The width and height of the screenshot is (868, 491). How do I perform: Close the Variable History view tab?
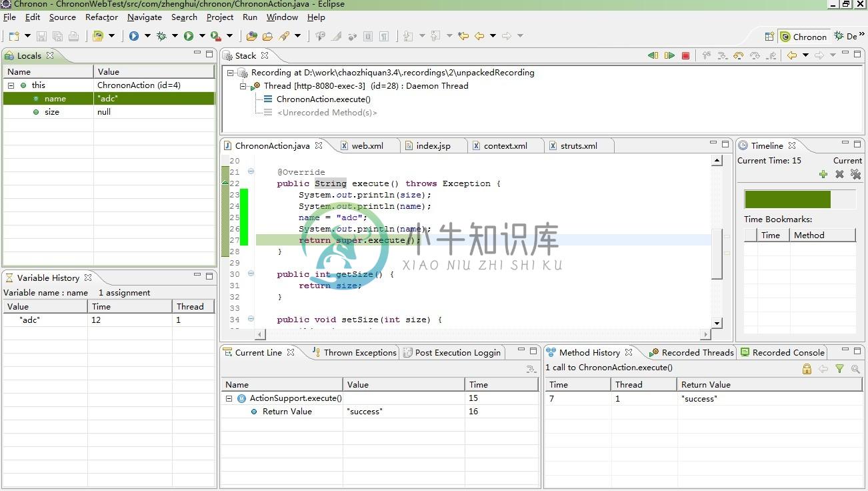click(88, 278)
